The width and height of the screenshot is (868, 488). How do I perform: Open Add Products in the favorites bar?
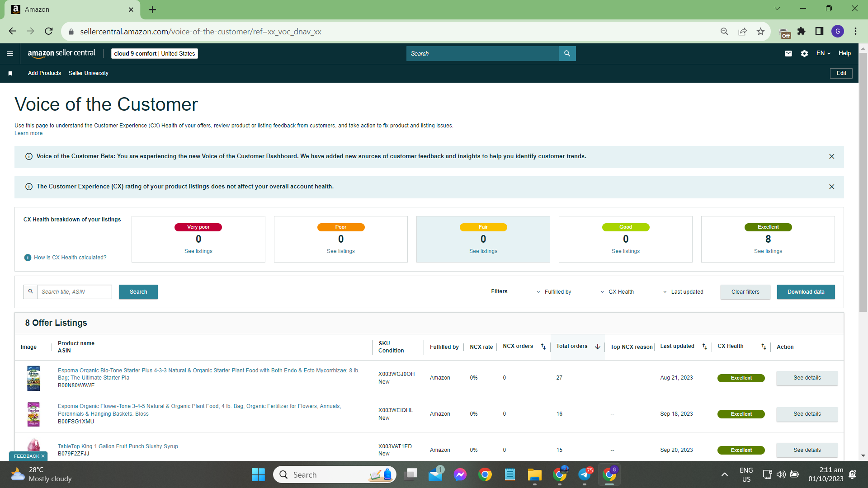coord(44,73)
